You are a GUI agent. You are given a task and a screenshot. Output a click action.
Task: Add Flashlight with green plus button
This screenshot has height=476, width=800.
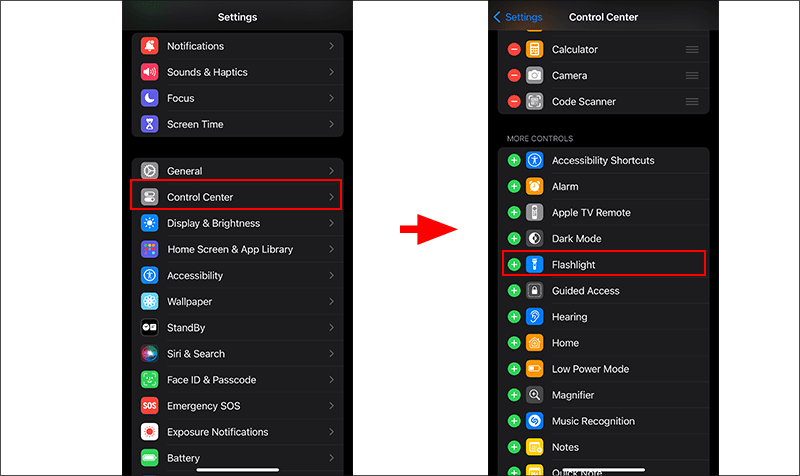click(514, 264)
